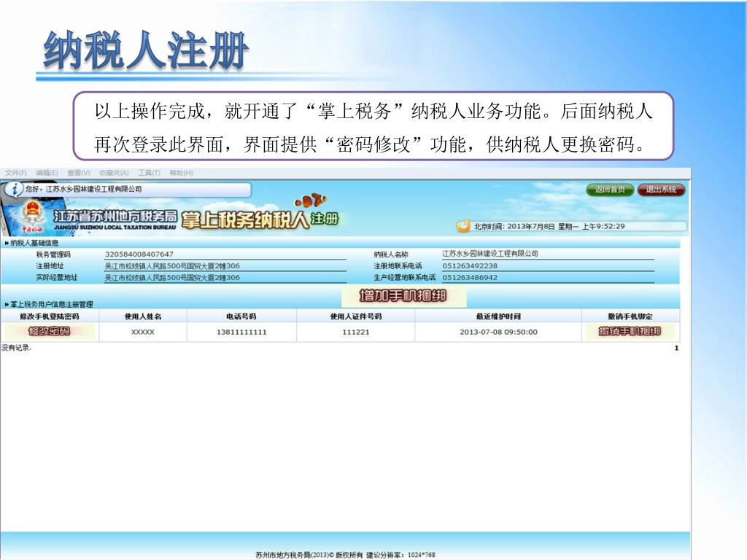Click the 税务管理码 field value
Viewport: 747px width, 560px height.
tap(139, 254)
